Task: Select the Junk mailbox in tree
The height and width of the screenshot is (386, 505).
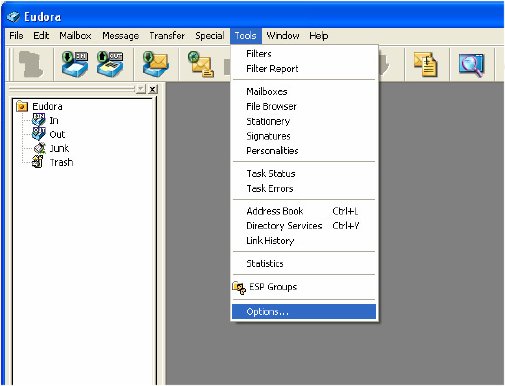Action: click(x=59, y=148)
